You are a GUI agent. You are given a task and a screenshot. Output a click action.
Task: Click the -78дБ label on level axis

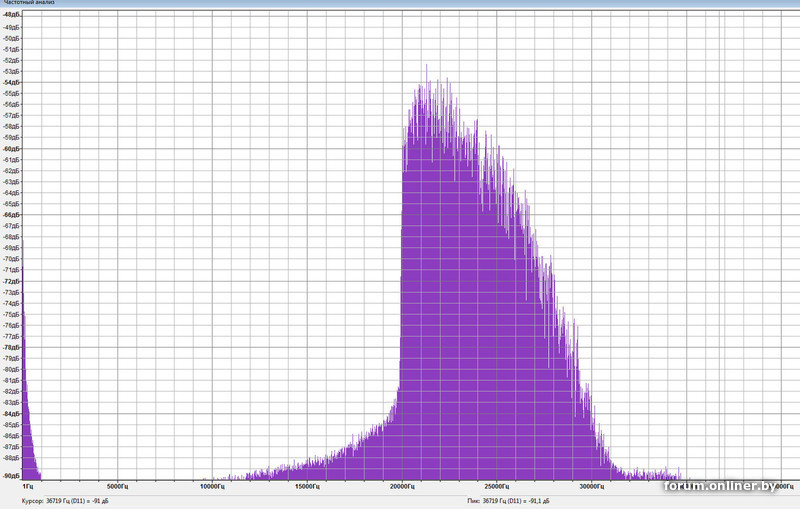tap(11, 347)
